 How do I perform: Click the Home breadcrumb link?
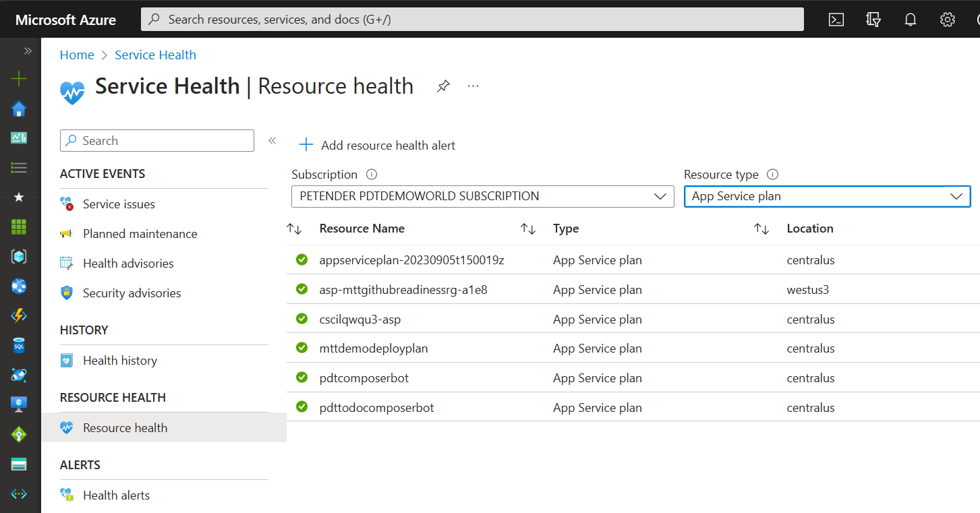click(x=77, y=55)
